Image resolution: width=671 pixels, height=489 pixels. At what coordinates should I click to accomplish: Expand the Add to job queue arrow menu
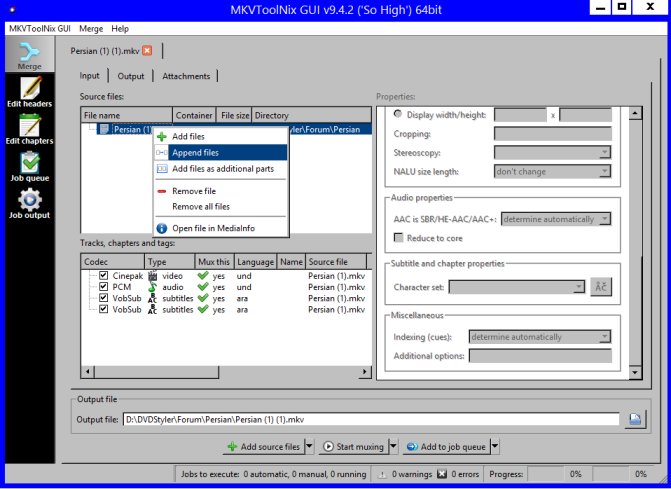(495, 446)
